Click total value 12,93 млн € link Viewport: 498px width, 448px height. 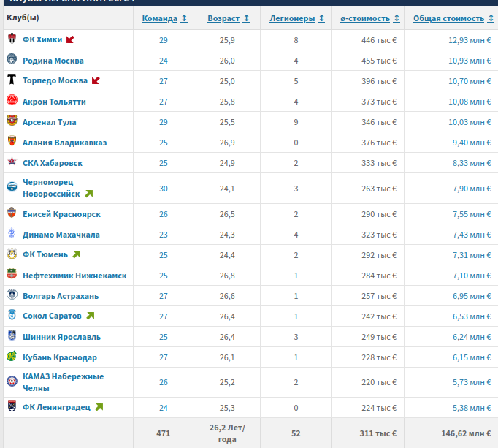(470, 40)
